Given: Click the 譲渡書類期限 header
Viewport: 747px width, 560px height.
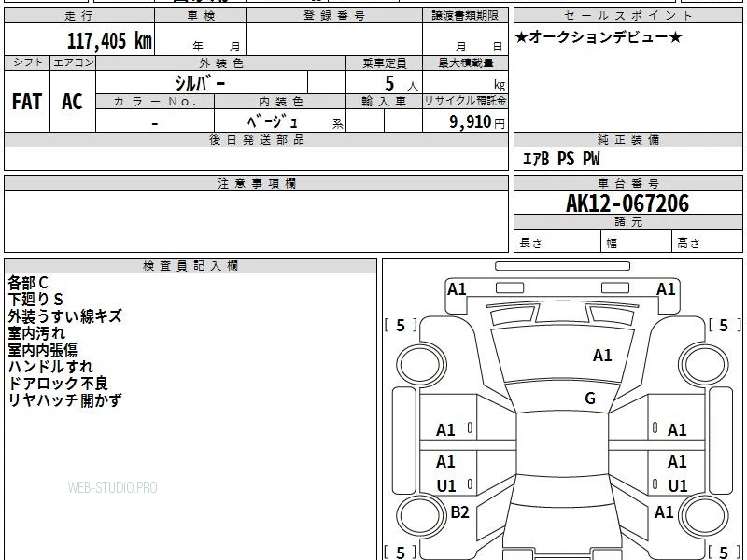Looking at the screenshot, I should (x=465, y=16).
